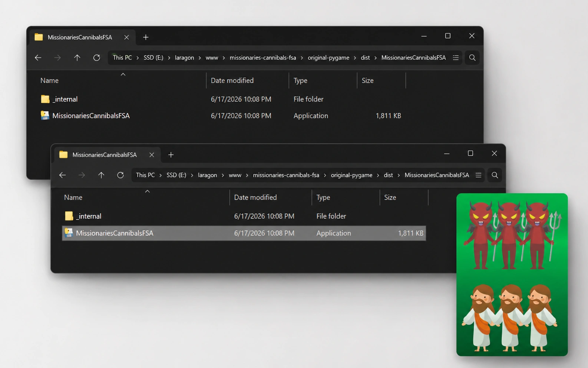
Task: Go back in the front Explorer window
Action: click(62, 175)
